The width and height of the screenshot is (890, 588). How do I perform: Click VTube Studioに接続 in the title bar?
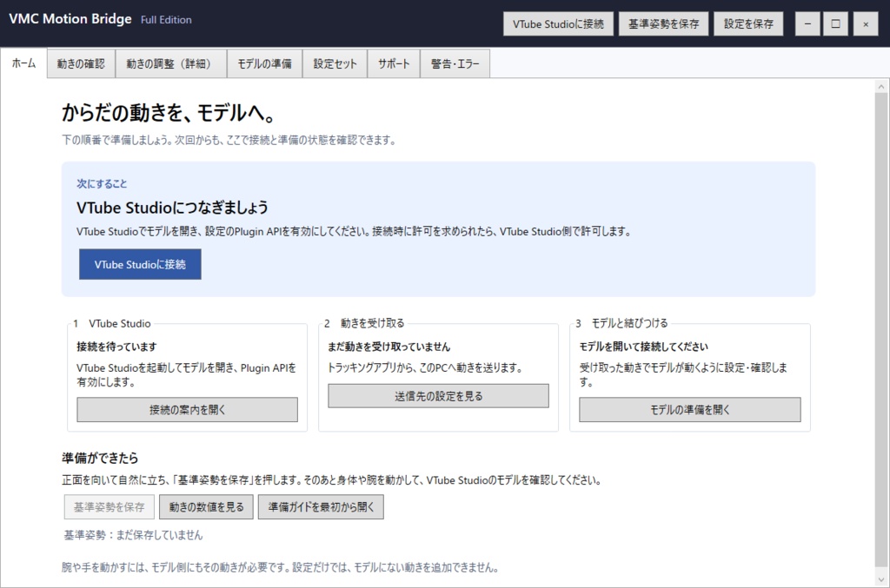558,23
